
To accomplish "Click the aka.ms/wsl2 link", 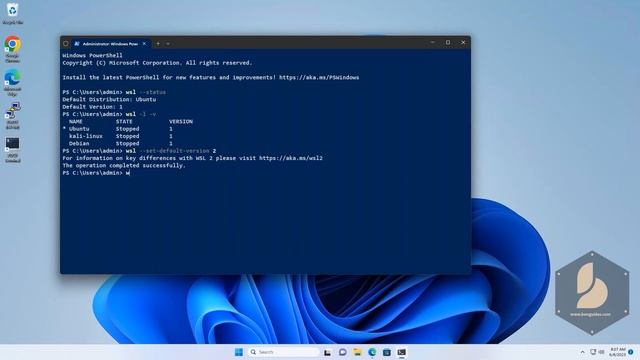I will (291, 158).
